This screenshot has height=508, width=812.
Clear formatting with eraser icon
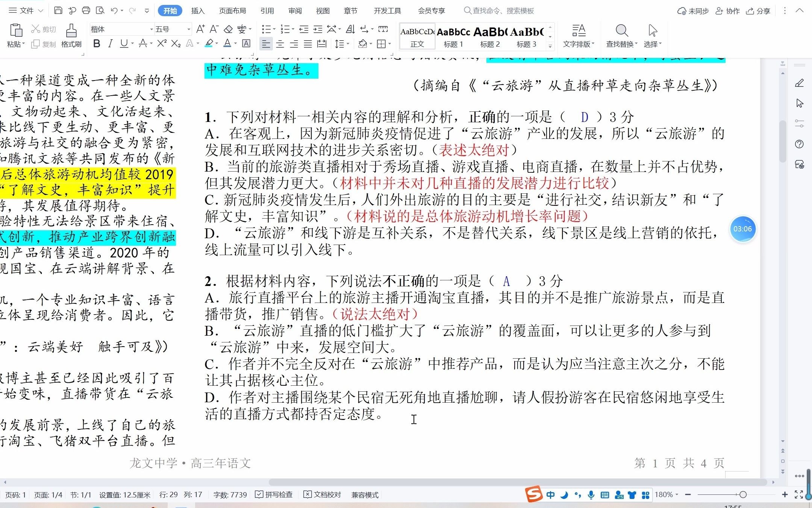[x=228, y=29]
